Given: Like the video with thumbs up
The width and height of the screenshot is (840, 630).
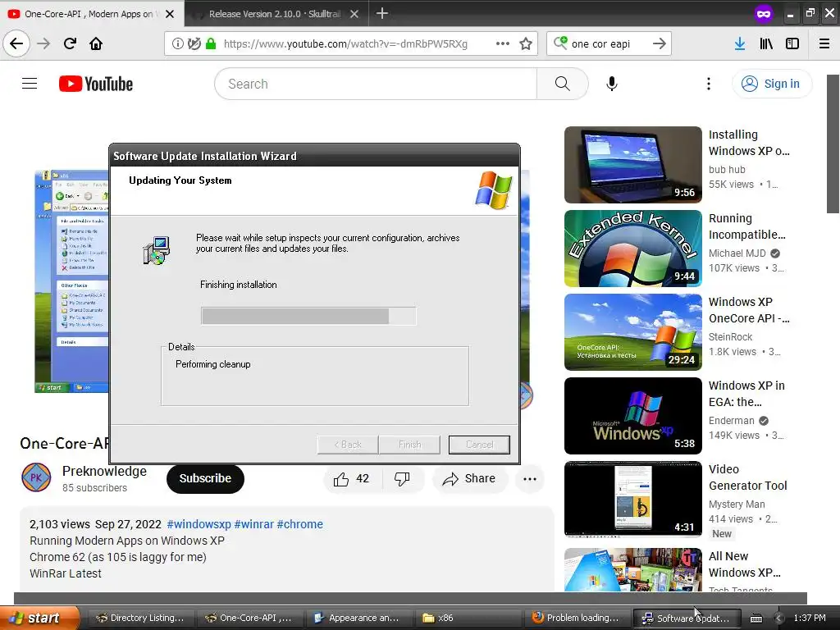Looking at the screenshot, I should 352,478.
